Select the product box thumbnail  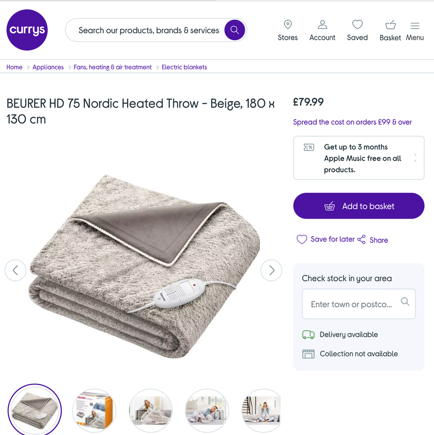click(x=94, y=411)
